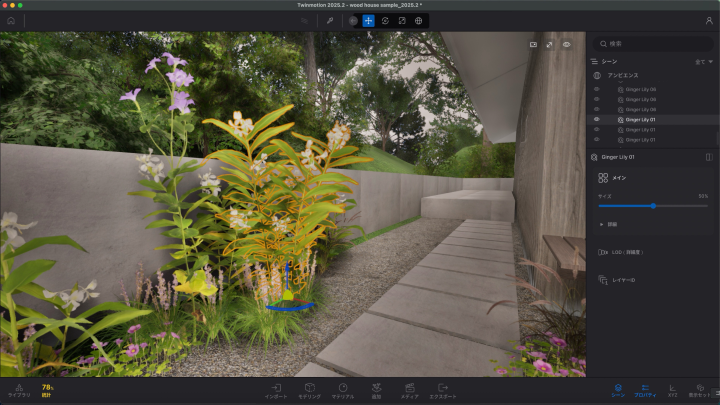Click the シーン list icon in panel header
This screenshot has width=720, height=405.
click(594, 62)
